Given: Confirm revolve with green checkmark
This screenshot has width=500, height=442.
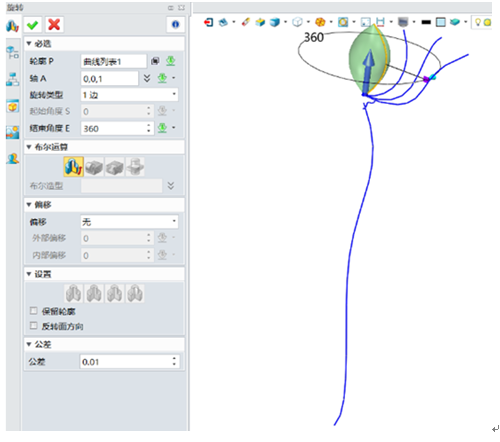Looking at the screenshot, I should (x=33, y=25).
